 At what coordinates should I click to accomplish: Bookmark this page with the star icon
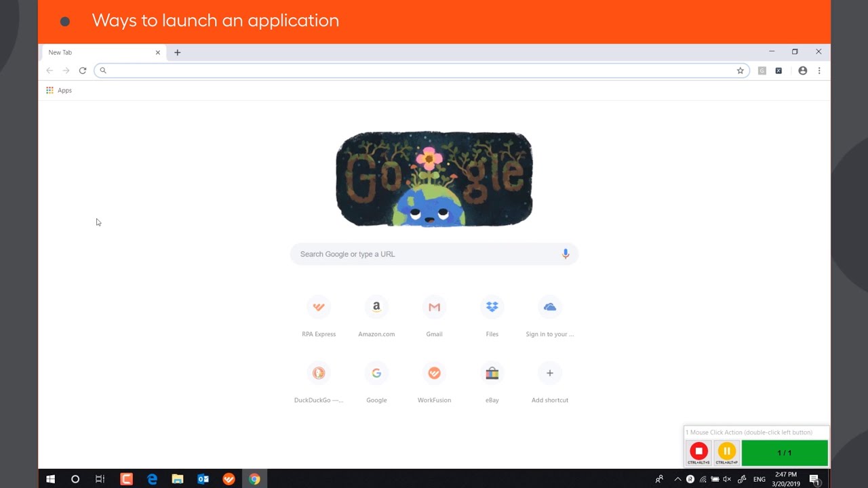click(740, 70)
